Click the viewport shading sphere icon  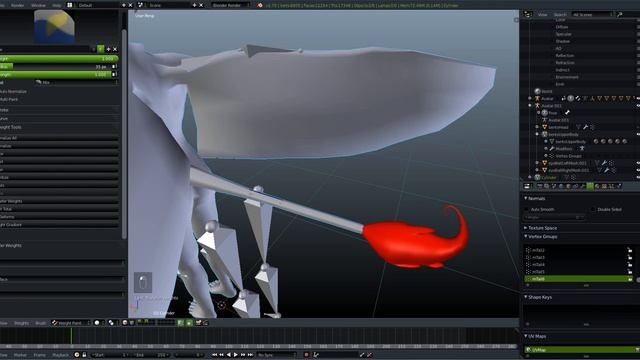coord(97,323)
